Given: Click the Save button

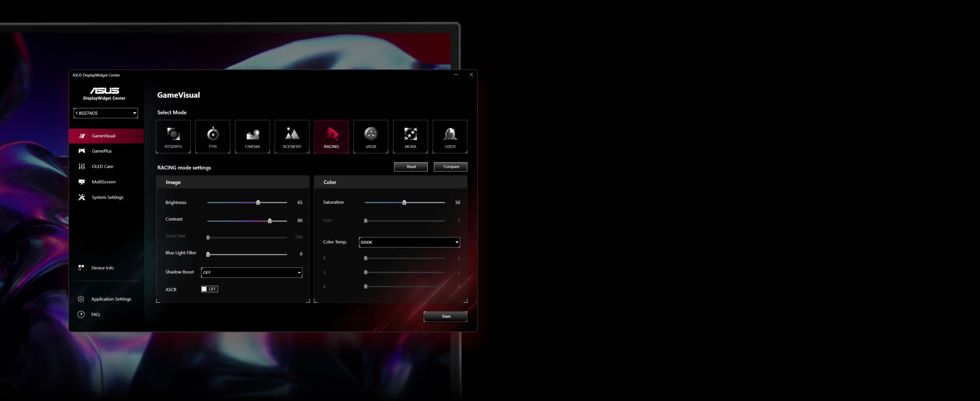Looking at the screenshot, I should [446, 316].
